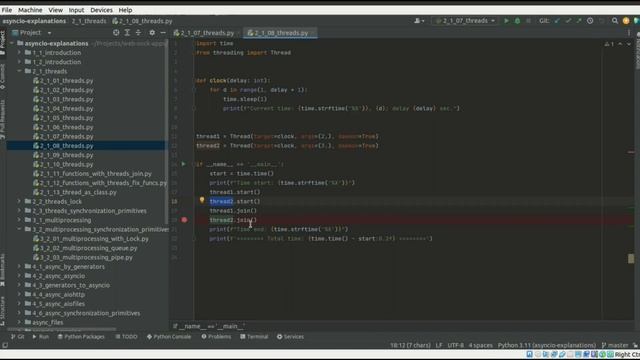Hide the Project tool window

(163, 33)
